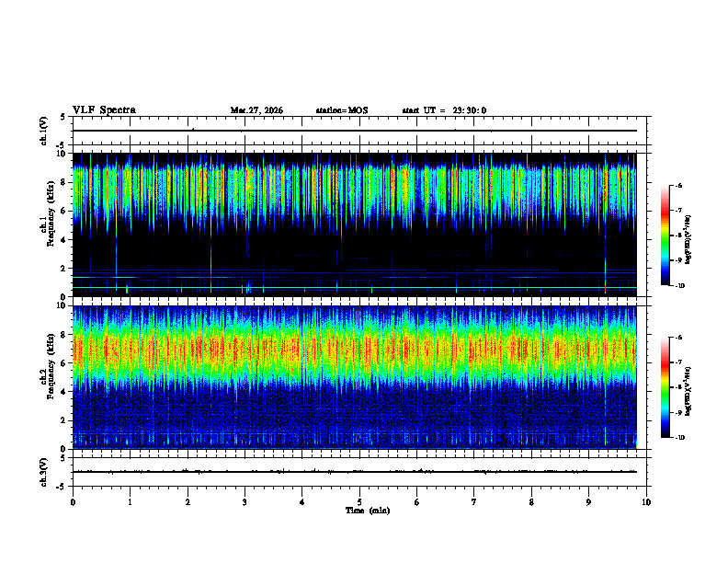Click the "-5" volt tick of ch.1(V) panel
This screenshot has width=728, height=563.
tap(61, 145)
